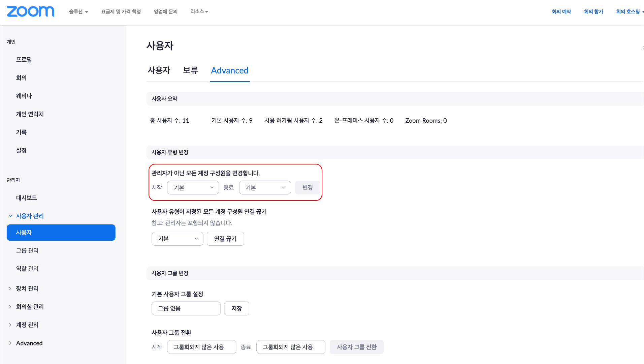Image resolution: width=644 pixels, height=364 pixels.
Task: Click the 회의 참가 link
Action: coord(593,11)
